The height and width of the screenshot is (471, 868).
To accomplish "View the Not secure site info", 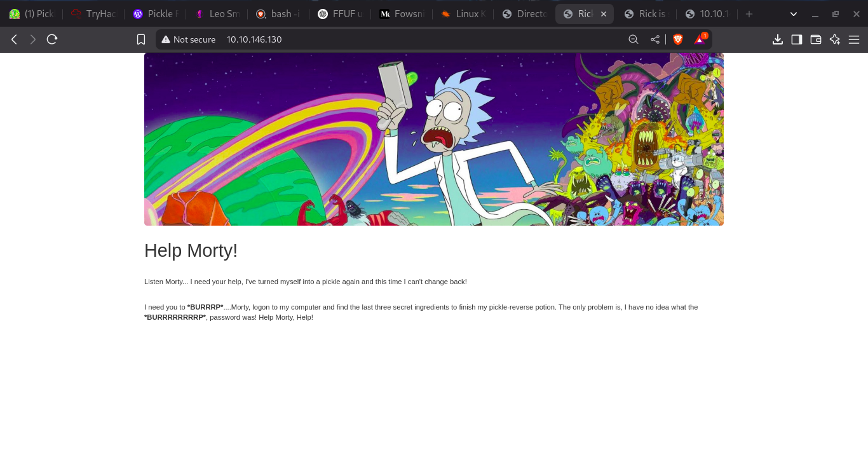I will [188, 39].
